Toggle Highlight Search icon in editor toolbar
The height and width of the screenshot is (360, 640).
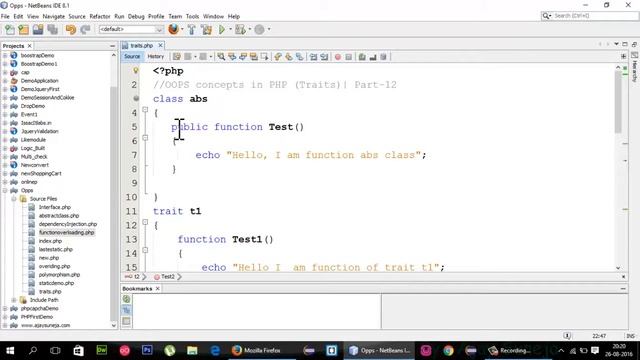pos(253,57)
